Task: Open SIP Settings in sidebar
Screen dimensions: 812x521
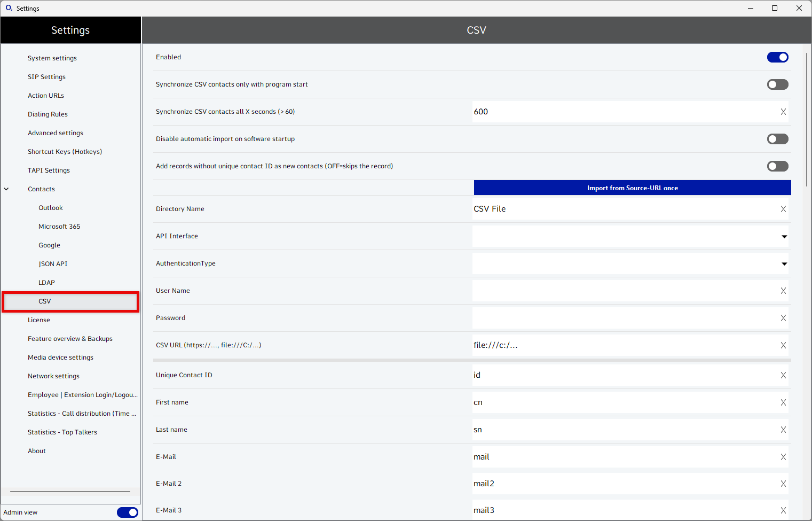Action: point(46,77)
